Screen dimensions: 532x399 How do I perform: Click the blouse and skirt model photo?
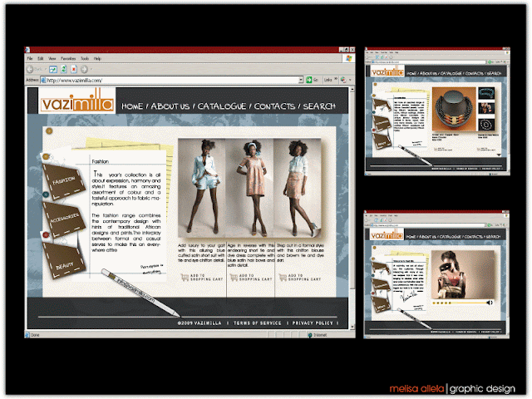(298, 188)
